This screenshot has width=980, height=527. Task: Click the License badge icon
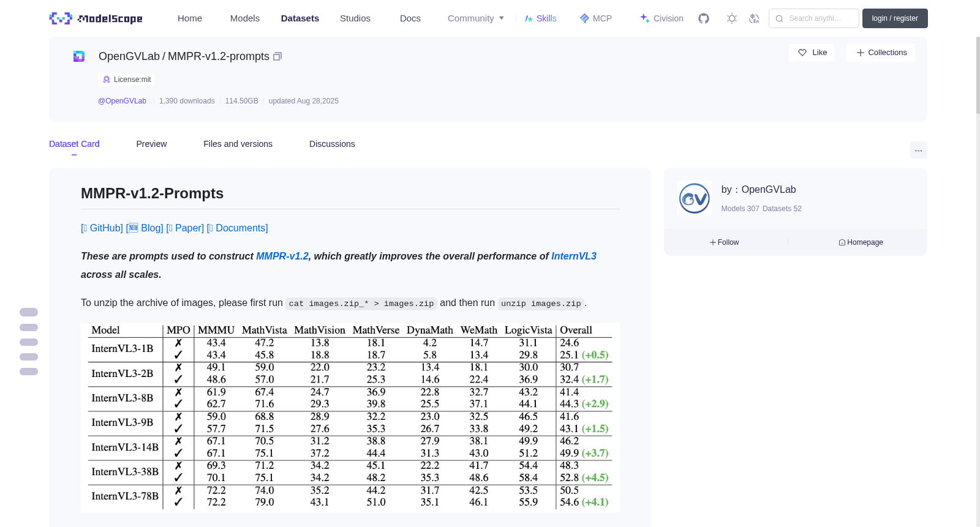(x=107, y=80)
